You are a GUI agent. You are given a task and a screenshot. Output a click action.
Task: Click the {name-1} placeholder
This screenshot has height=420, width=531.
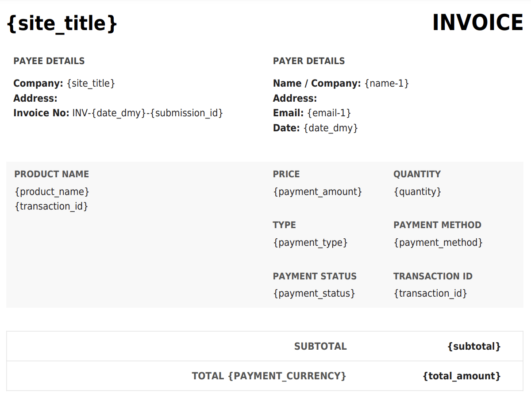click(x=387, y=83)
